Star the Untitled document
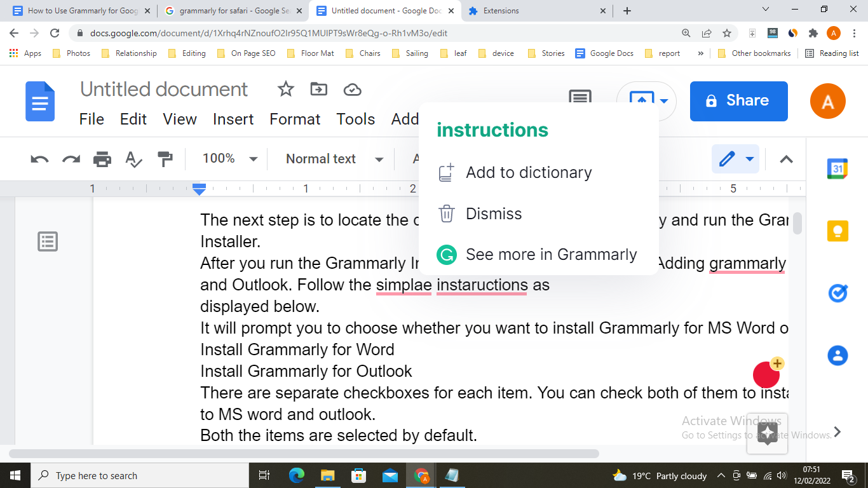 pyautogui.click(x=286, y=90)
